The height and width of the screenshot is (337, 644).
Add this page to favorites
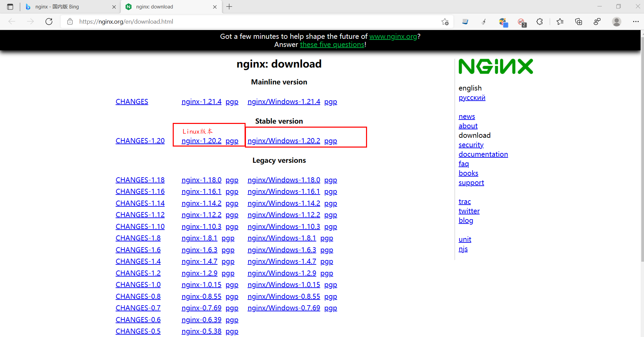pyautogui.click(x=445, y=22)
